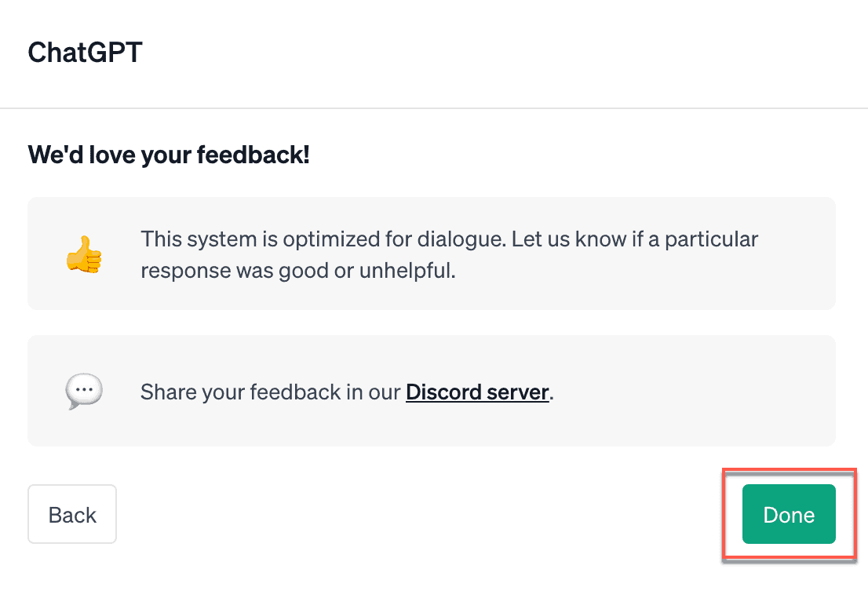This screenshot has height=598, width=868.
Task: Click the sentence "This system is optimized for dialogue"
Action: 323,239
